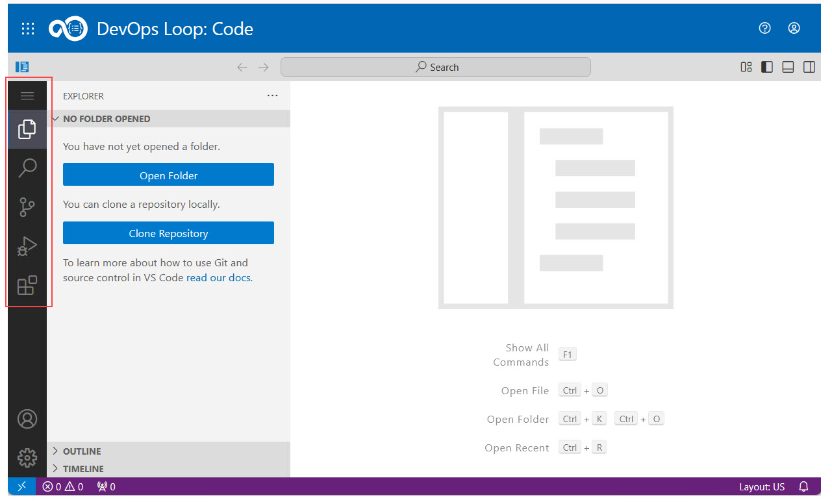The image size is (832, 504).
Task: Toggle the secondary side bar
Action: pyautogui.click(x=809, y=66)
